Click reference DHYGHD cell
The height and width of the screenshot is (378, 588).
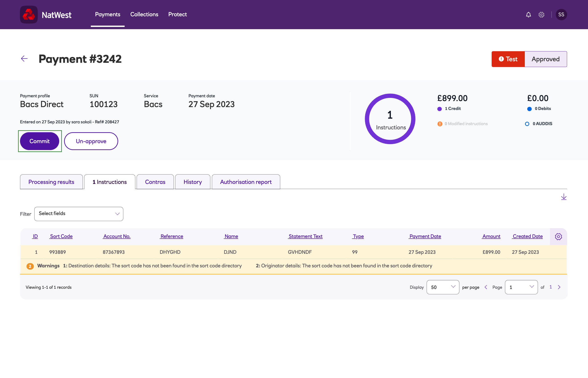coord(170,252)
